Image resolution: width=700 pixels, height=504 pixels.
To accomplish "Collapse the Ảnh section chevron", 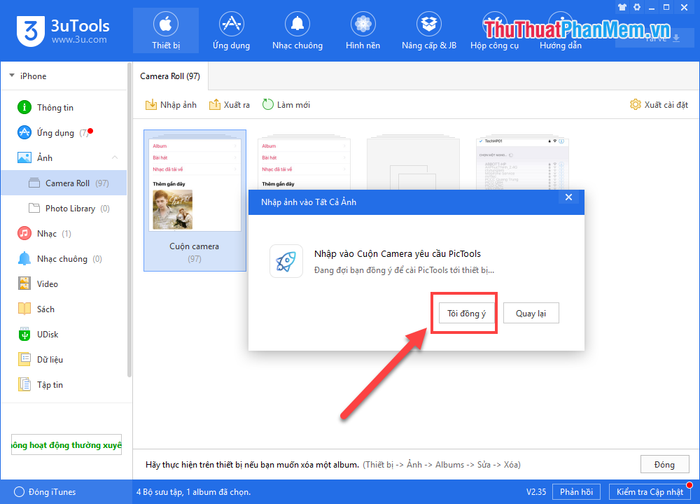I will tap(115, 158).
